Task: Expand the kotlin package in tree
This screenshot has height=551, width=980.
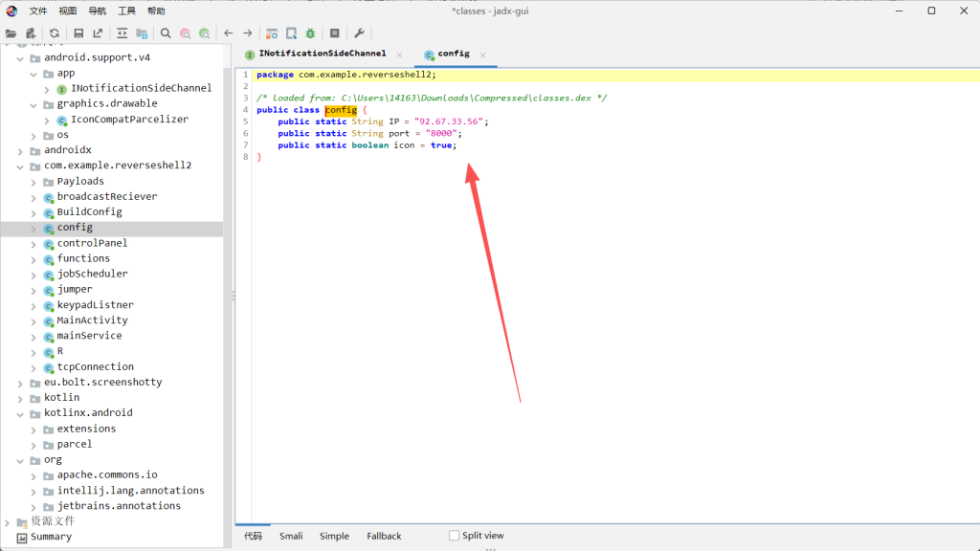Action: [22, 397]
